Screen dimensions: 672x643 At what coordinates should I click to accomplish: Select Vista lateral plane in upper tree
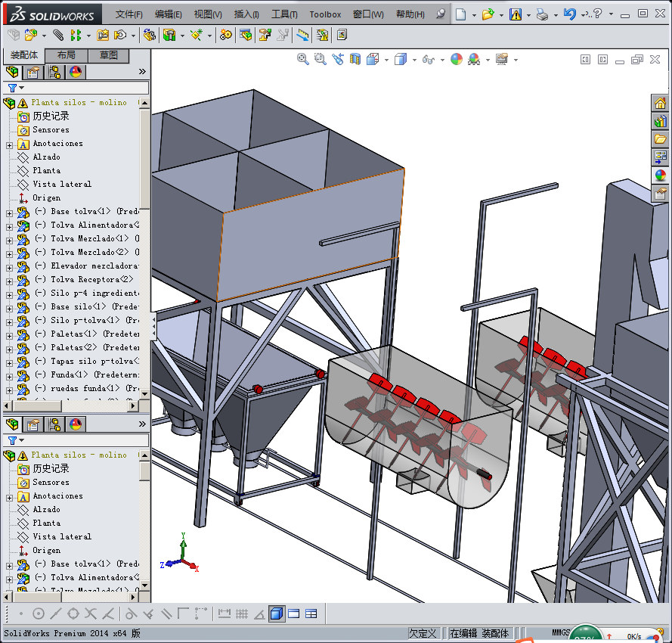[x=61, y=184]
